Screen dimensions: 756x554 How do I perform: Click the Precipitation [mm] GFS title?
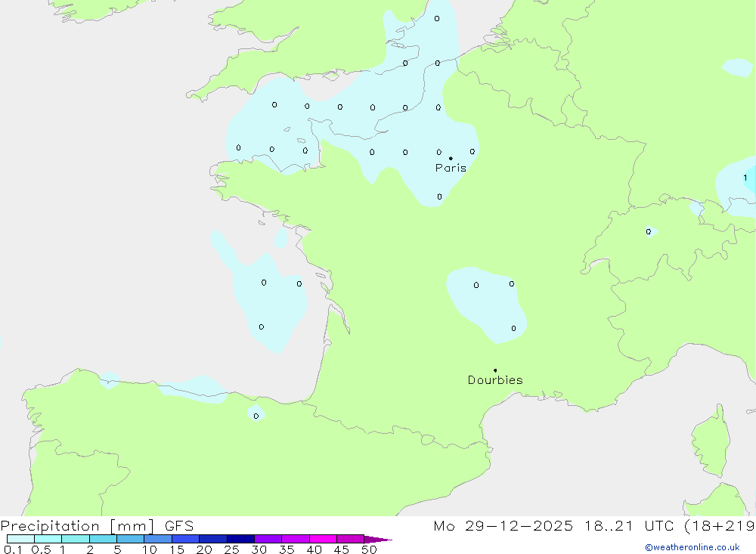(97, 525)
